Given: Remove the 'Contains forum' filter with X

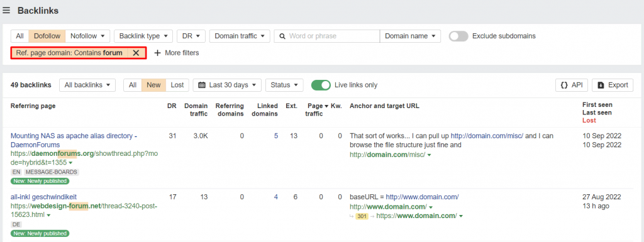Looking at the screenshot, I should click(x=136, y=53).
